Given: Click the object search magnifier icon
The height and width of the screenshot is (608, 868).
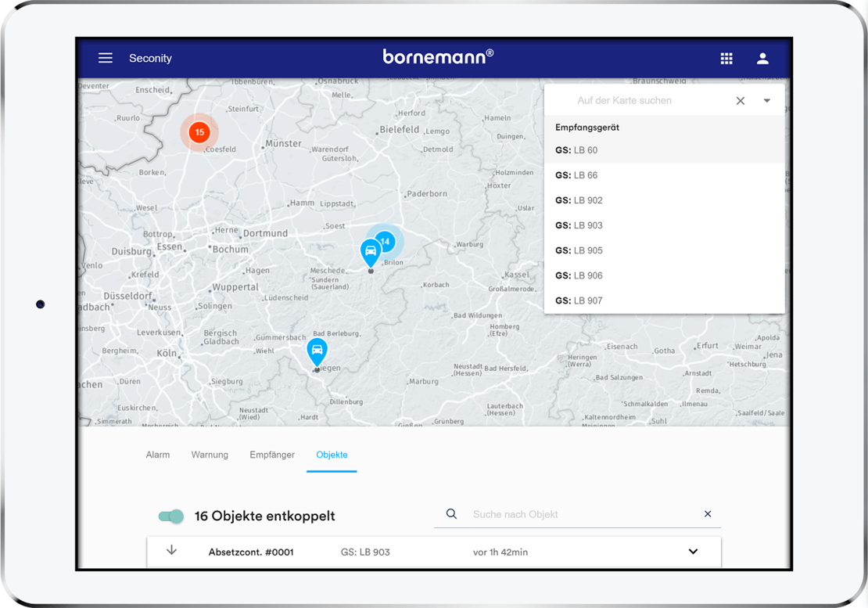Looking at the screenshot, I should coord(451,514).
